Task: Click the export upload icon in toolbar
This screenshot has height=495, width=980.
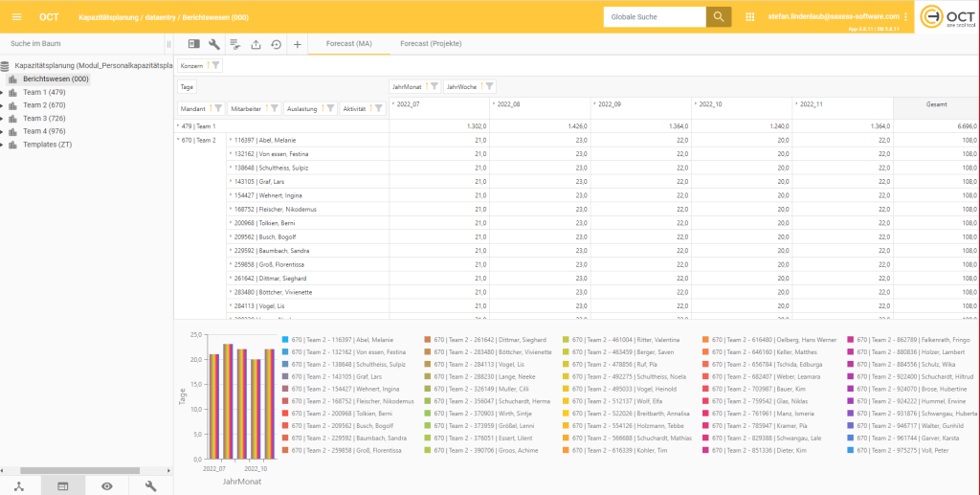Action: 256,44
